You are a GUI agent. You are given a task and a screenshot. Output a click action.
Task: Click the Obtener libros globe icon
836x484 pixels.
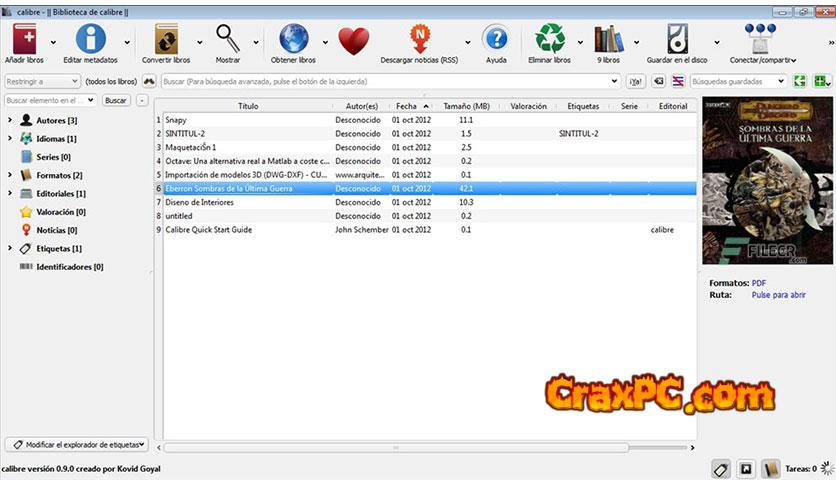pyautogui.click(x=293, y=39)
